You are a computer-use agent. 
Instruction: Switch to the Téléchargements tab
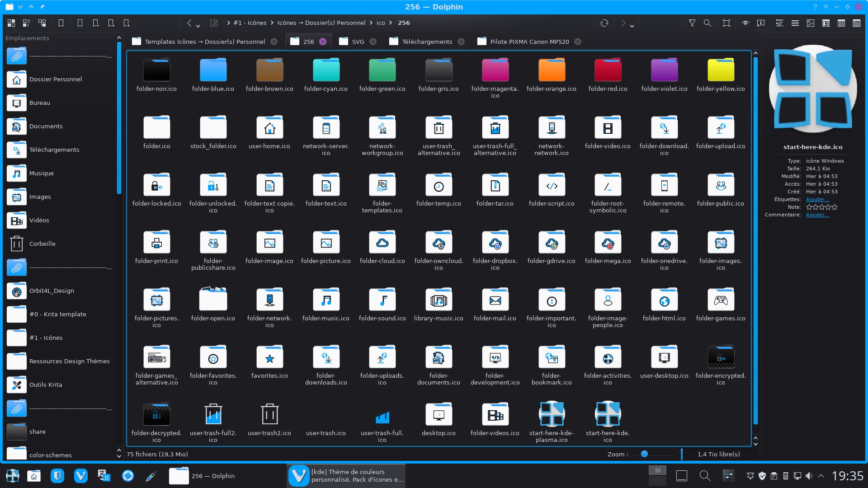tap(427, 42)
